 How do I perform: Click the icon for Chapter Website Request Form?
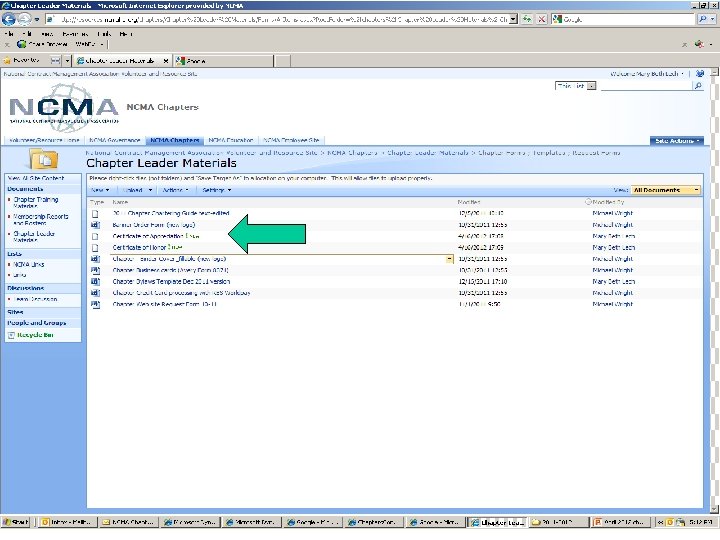click(x=95, y=304)
